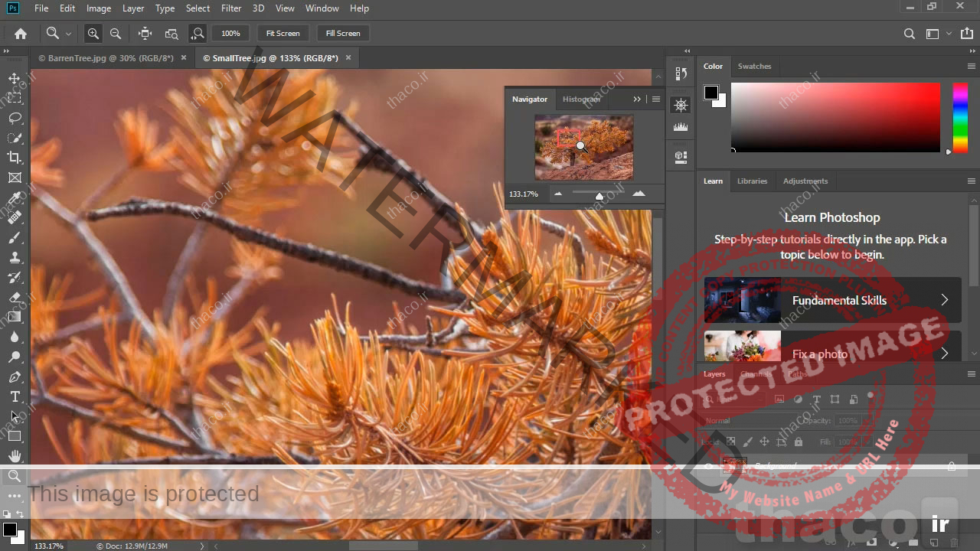Select the Path Selection tool

(15, 417)
